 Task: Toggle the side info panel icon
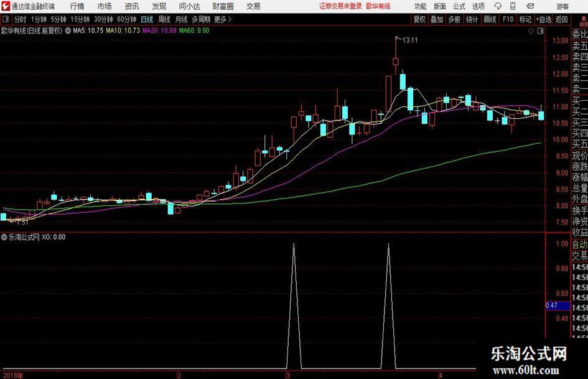point(540,31)
